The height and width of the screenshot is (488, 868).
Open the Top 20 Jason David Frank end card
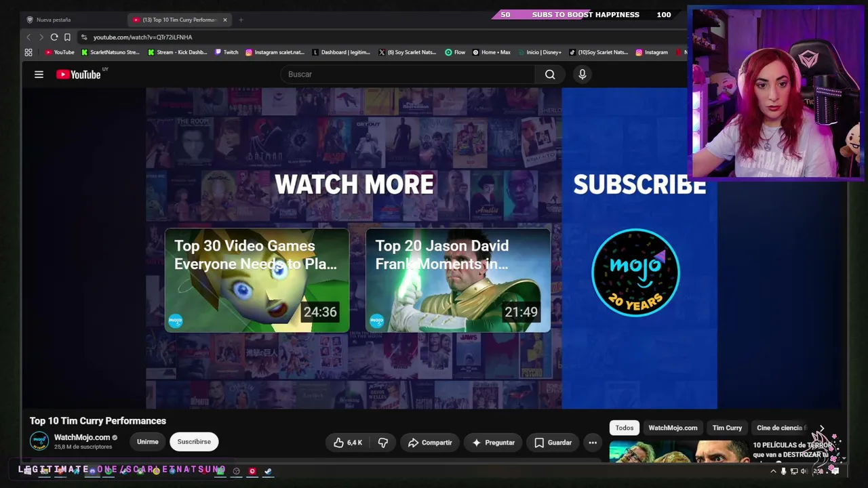458,281
